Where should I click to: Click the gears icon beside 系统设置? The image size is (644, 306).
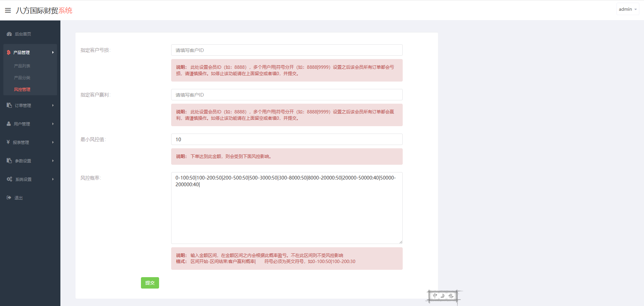[9, 179]
